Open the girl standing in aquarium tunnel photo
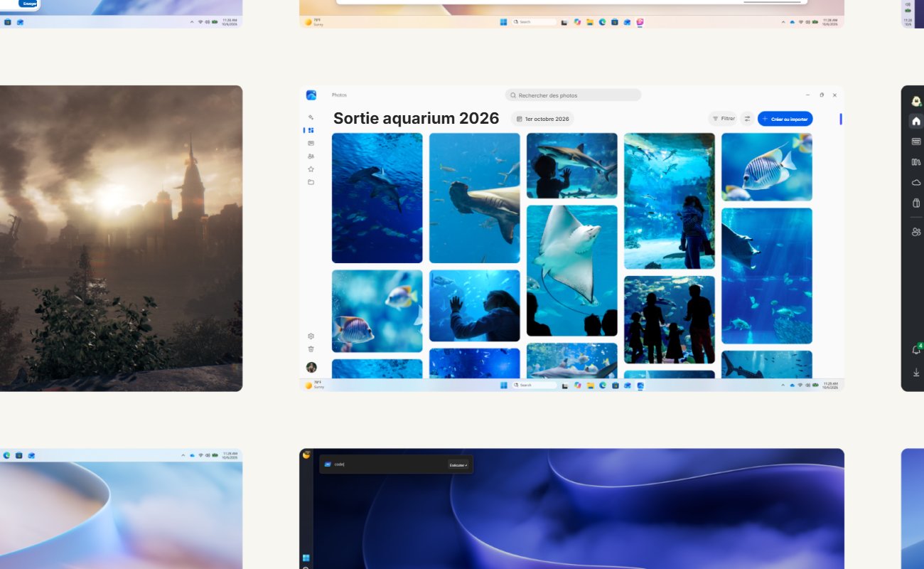The image size is (924, 569). 669,201
